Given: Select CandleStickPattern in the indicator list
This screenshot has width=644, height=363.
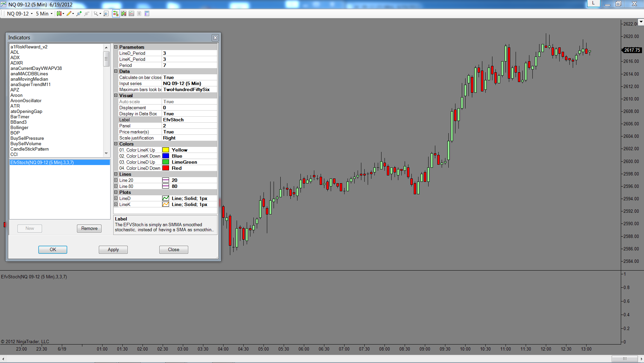Looking at the screenshot, I should (x=30, y=149).
